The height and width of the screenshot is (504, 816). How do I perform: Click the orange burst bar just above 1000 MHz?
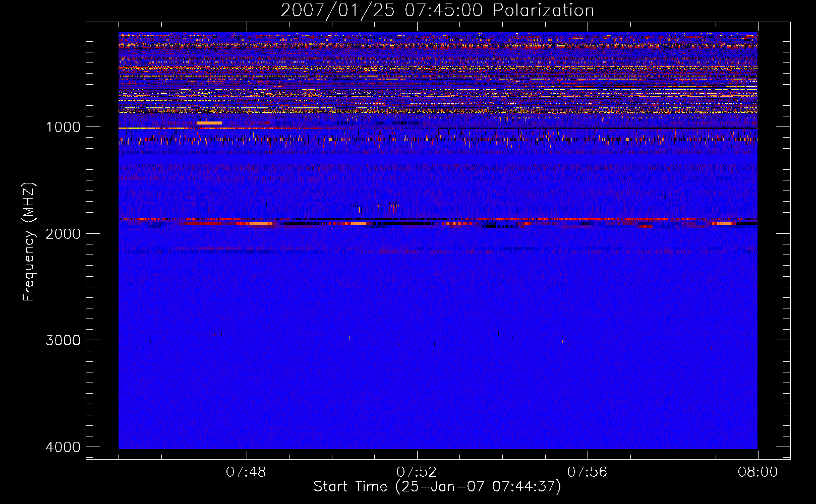pyautogui.click(x=209, y=123)
